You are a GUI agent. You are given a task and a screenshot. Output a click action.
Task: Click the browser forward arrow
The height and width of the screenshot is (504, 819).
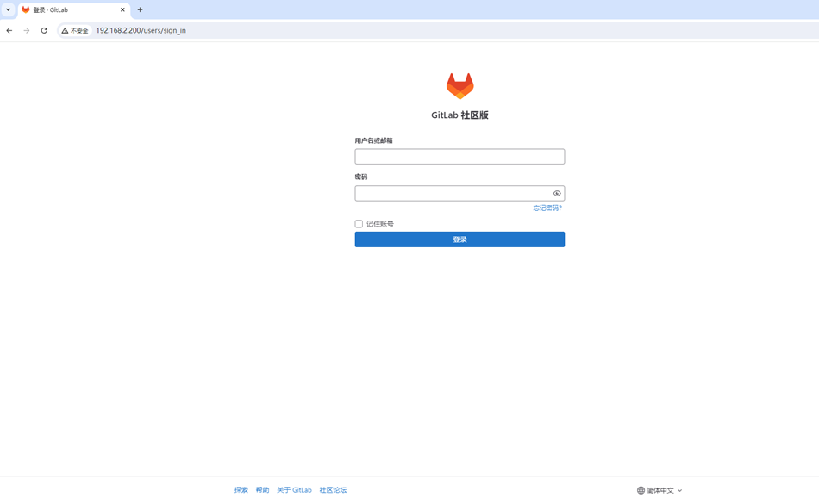pos(27,31)
